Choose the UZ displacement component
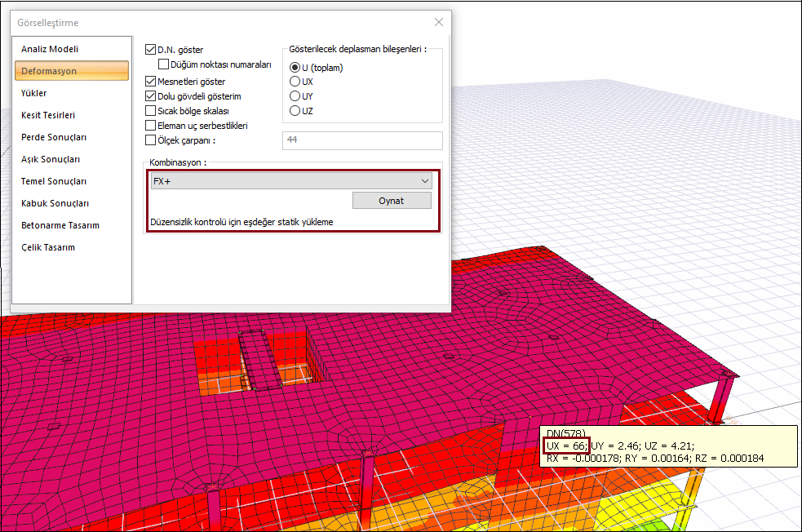The height and width of the screenshot is (532, 802). 295,111
